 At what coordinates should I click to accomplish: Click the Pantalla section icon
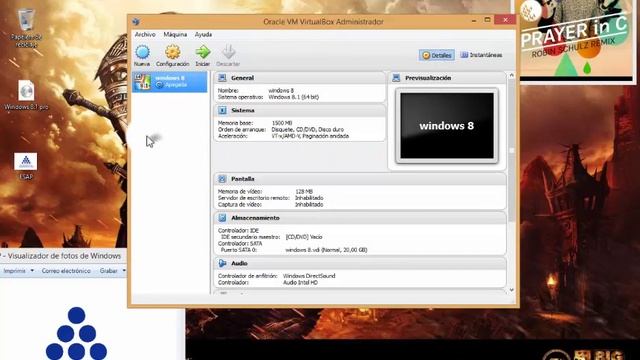pyautogui.click(x=222, y=179)
